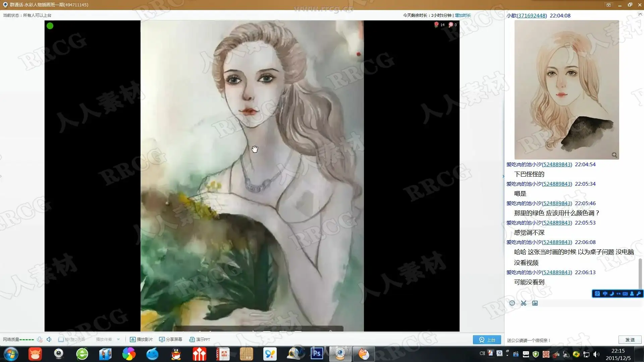644x362 pixels.
Task: Expand the 播放伴奏 dropdown arrow
Action: pyautogui.click(x=118, y=339)
